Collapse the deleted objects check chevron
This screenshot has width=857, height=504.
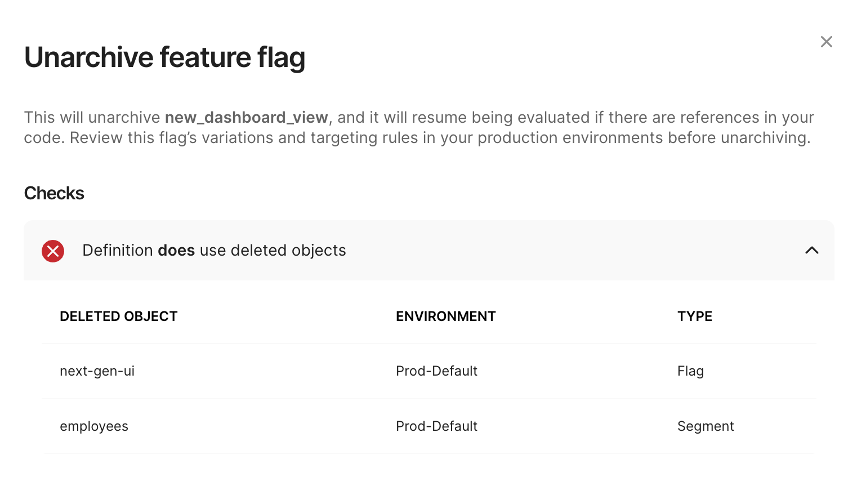811,251
